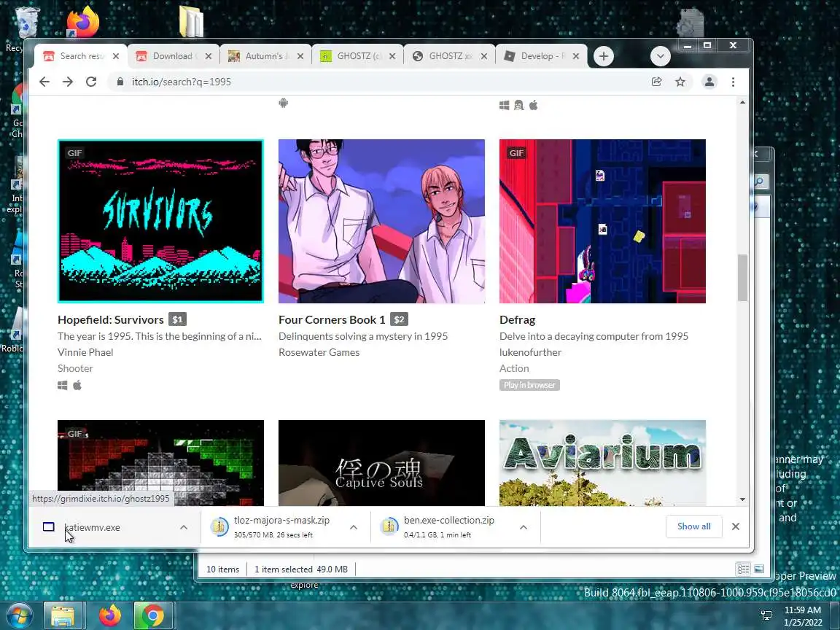Click Windows platform icon under Hopefield: Survivors

pyautogui.click(x=63, y=385)
